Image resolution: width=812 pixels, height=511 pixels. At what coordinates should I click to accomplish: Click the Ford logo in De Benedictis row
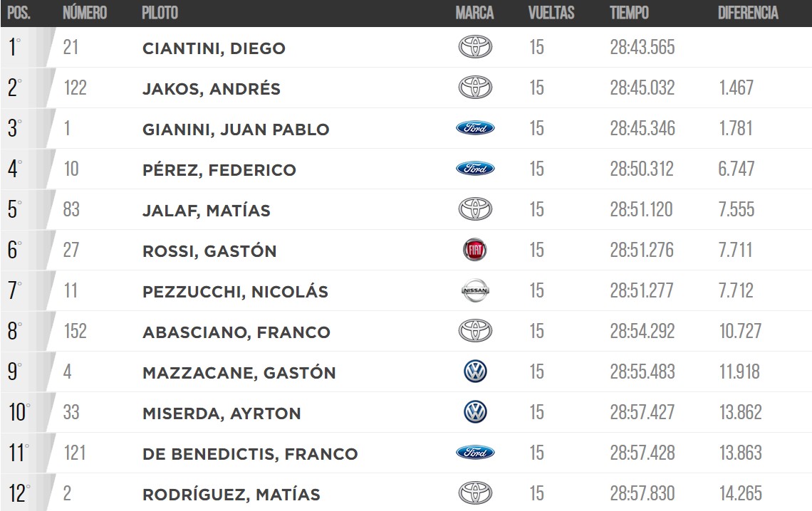pyautogui.click(x=475, y=453)
